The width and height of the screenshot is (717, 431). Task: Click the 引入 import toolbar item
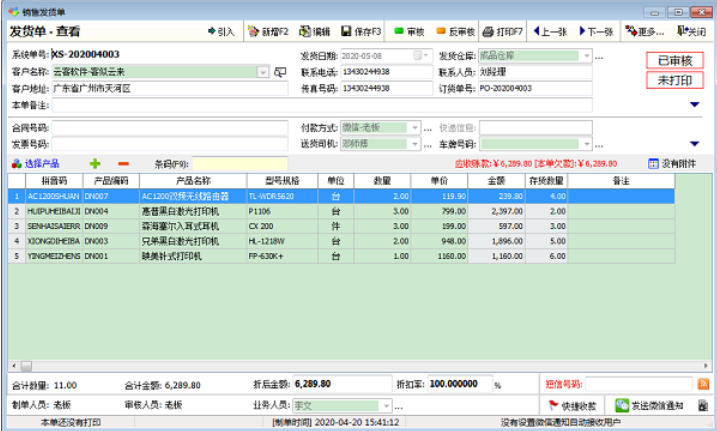pyautogui.click(x=218, y=32)
